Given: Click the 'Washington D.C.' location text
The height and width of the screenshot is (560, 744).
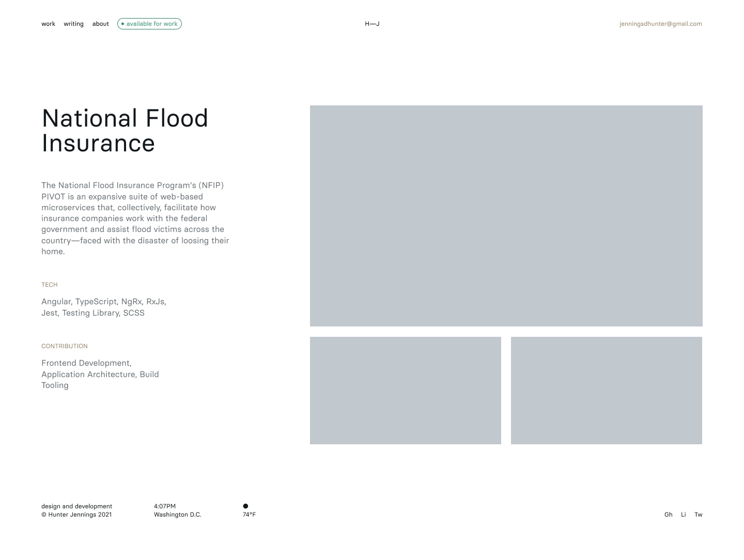Looking at the screenshot, I should point(177,515).
